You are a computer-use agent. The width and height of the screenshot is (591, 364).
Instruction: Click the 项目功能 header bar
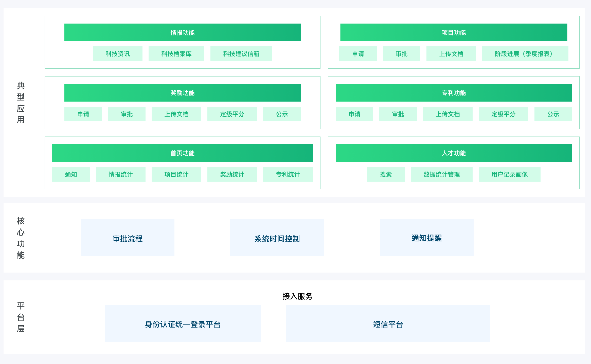point(453,32)
